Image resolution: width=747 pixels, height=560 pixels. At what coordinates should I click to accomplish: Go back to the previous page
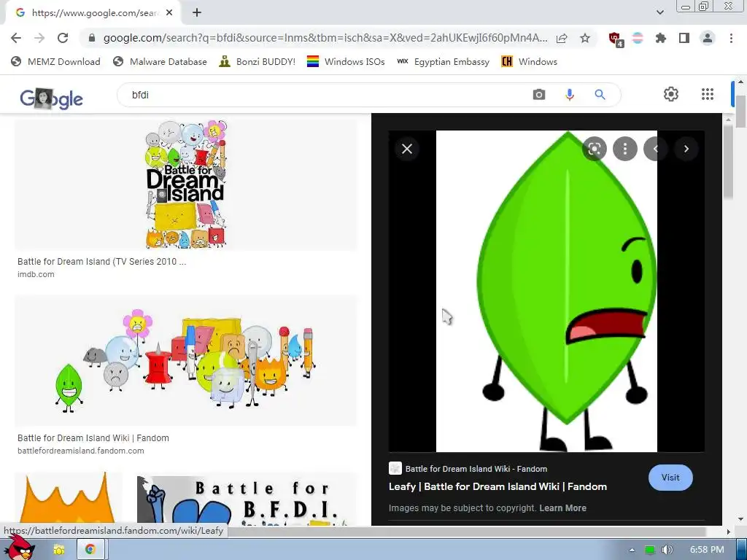pyautogui.click(x=16, y=38)
